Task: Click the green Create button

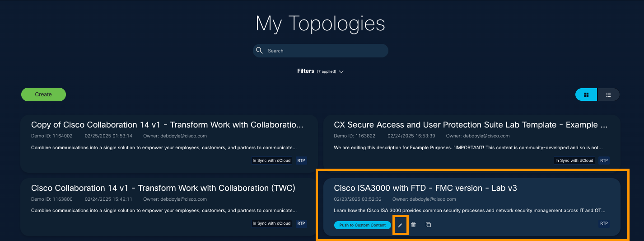Action: click(x=43, y=95)
